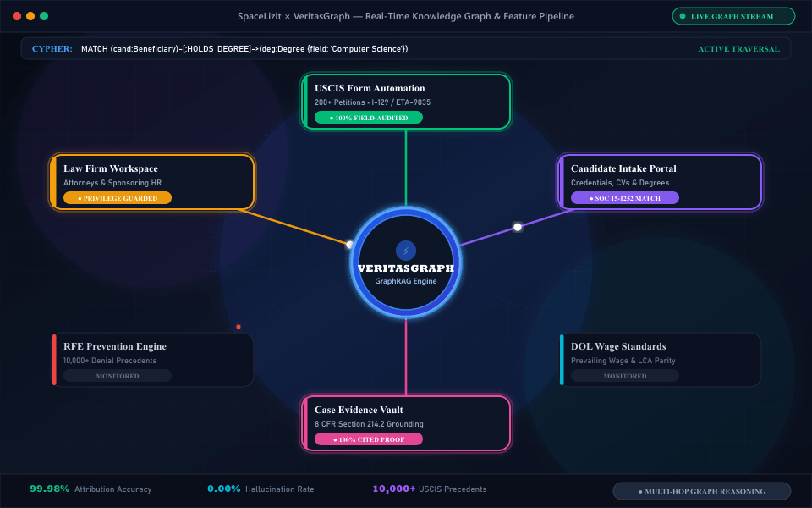Select the Multi-Hop Graph Reasoning button
The width and height of the screenshot is (812, 508).
(x=702, y=491)
